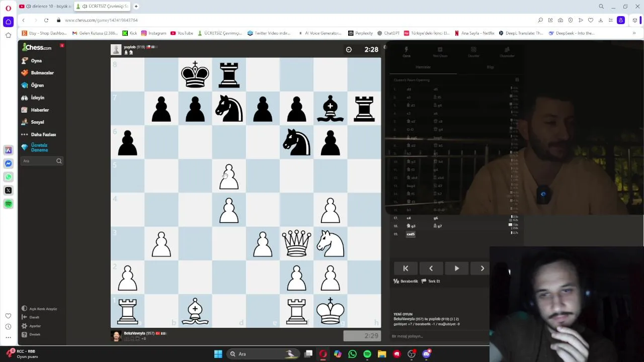Open the Etsy Shop Dashboard bookmark
The height and width of the screenshot is (362, 644).
click(x=44, y=33)
